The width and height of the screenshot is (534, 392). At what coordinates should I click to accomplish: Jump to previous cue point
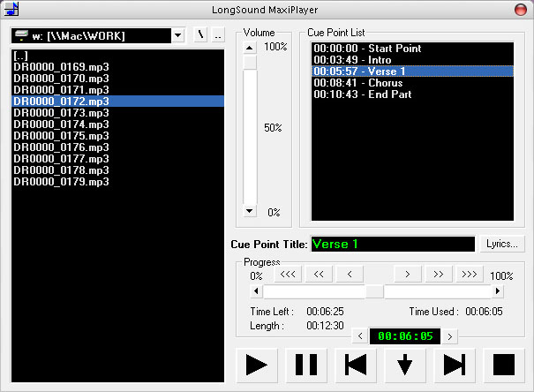point(357,365)
